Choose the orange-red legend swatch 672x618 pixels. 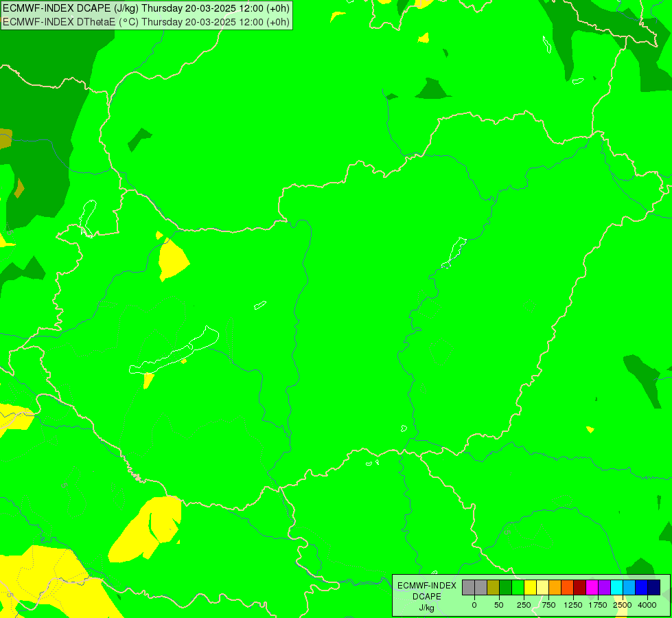point(568,588)
